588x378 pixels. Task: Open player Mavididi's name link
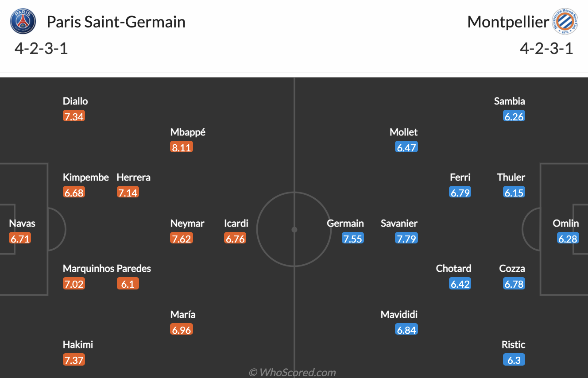[x=399, y=315]
